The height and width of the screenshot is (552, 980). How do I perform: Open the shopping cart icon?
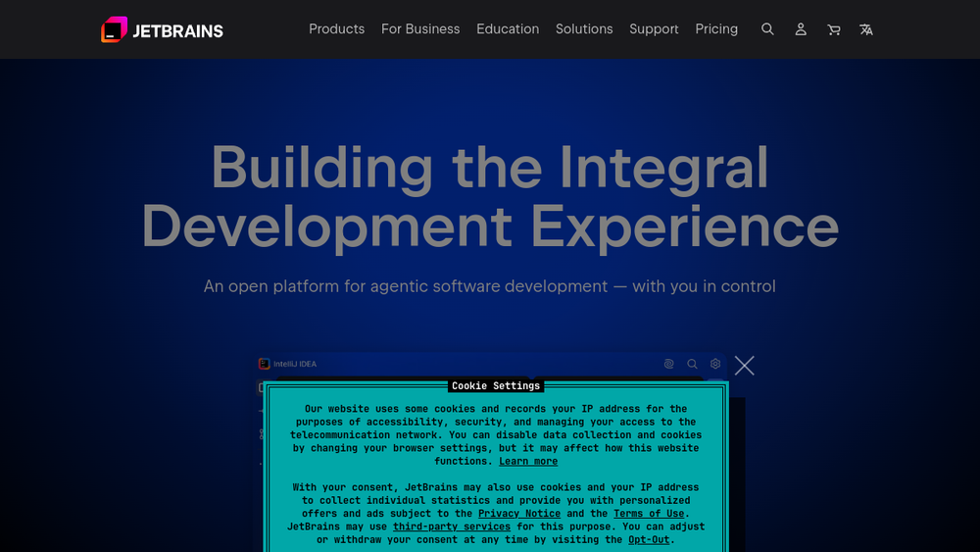coord(833,29)
